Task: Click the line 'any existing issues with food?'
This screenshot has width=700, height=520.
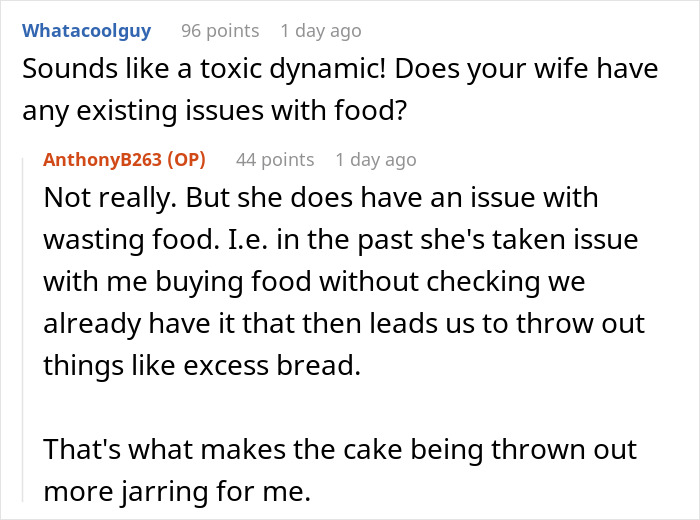Action: point(214,112)
